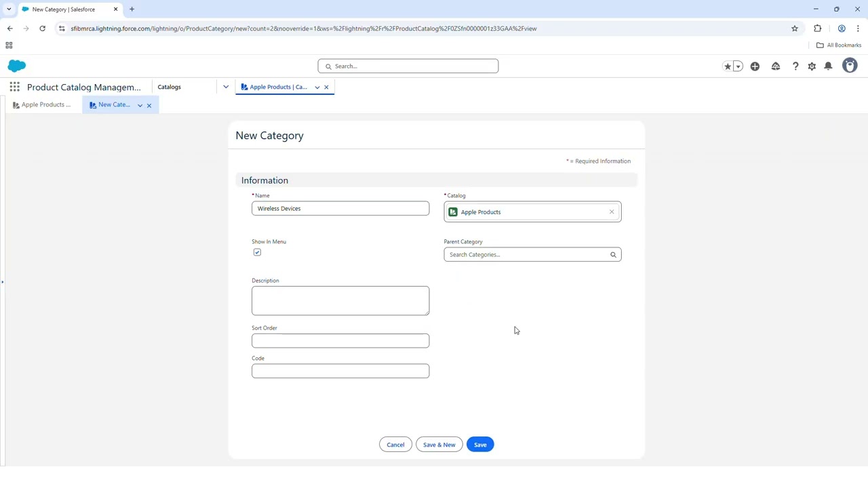Open Global Actions plus icon
Image resolution: width=868 pixels, height=488 pixels.
tap(755, 66)
